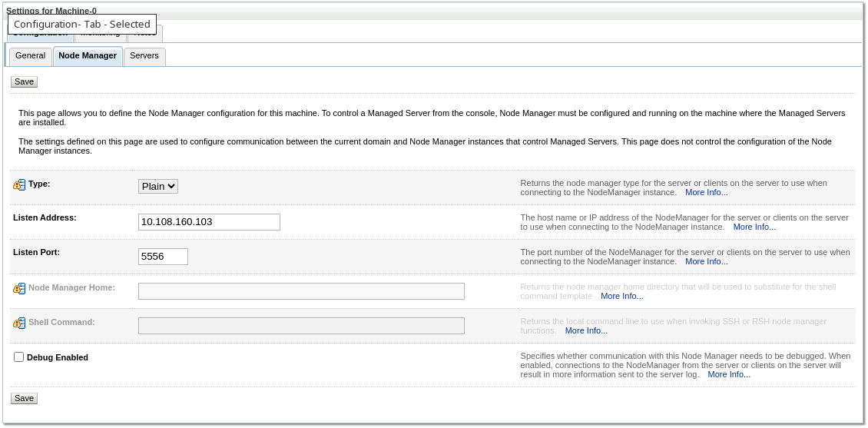Open More Info link for Listen Port
This screenshot has width=868, height=428.
[707, 261]
